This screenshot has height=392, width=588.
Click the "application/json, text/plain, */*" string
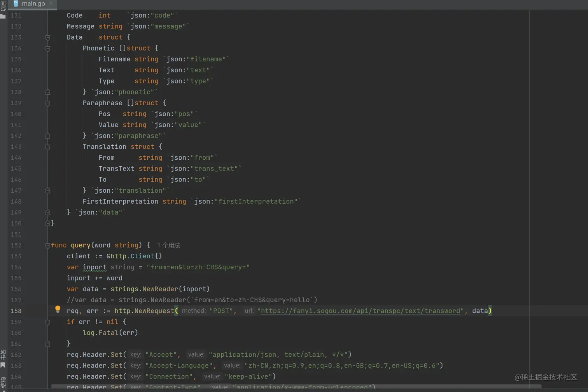pyautogui.click(x=278, y=355)
